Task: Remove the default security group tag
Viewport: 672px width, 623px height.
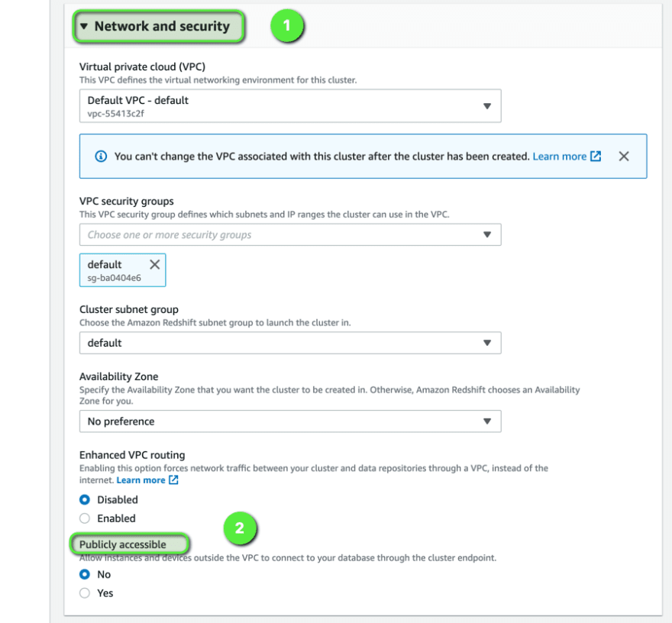Action: 155,264
